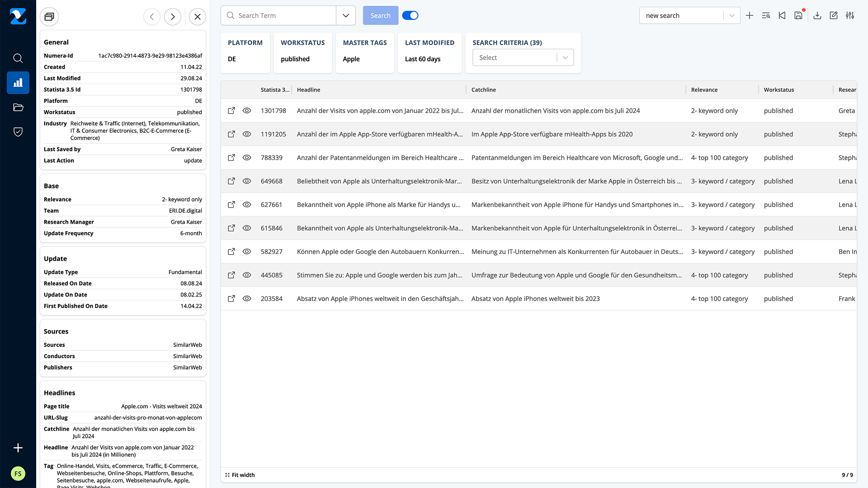This screenshot has height=488, width=868.
Task: Click the Search button
Action: pyautogui.click(x=380, y=15)
